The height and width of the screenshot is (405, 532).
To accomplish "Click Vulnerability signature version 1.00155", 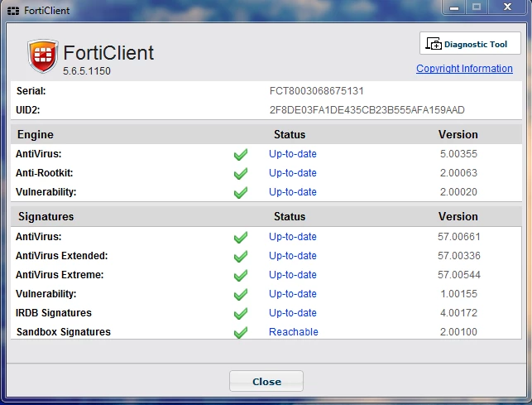I will [x=458, y=293].
